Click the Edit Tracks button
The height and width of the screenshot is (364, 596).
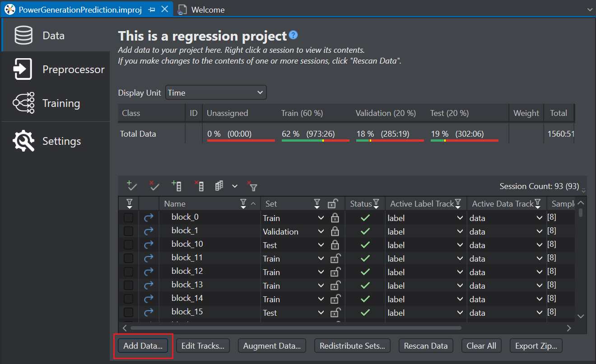point(203,346)
